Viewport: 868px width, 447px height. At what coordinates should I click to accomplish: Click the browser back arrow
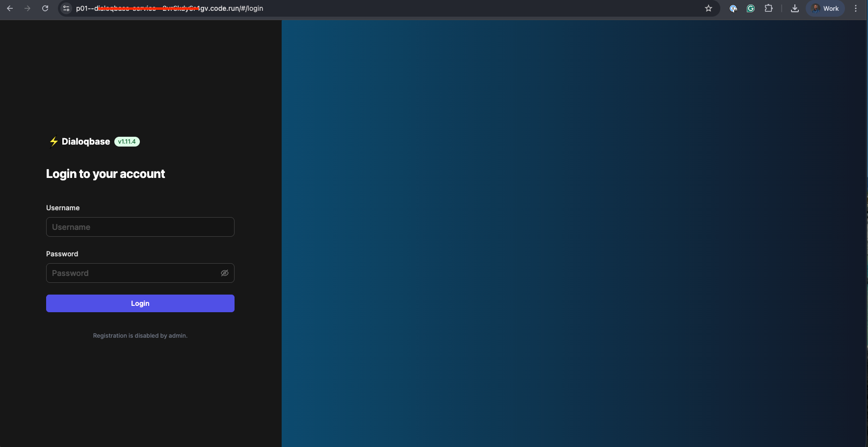10,8
